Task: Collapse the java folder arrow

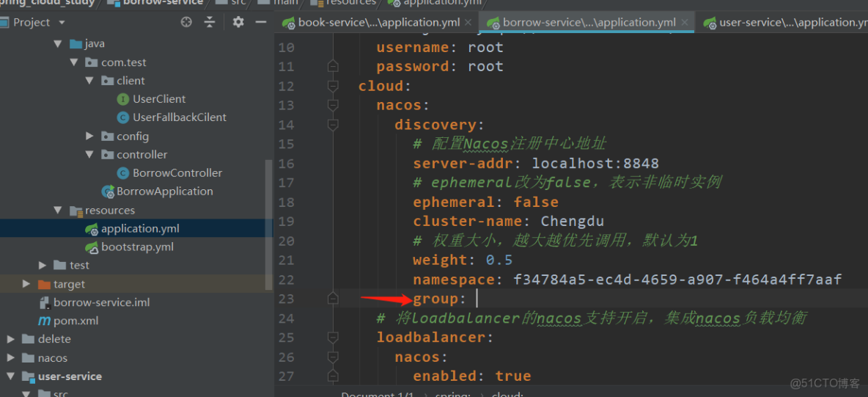Action: point(58,44)
